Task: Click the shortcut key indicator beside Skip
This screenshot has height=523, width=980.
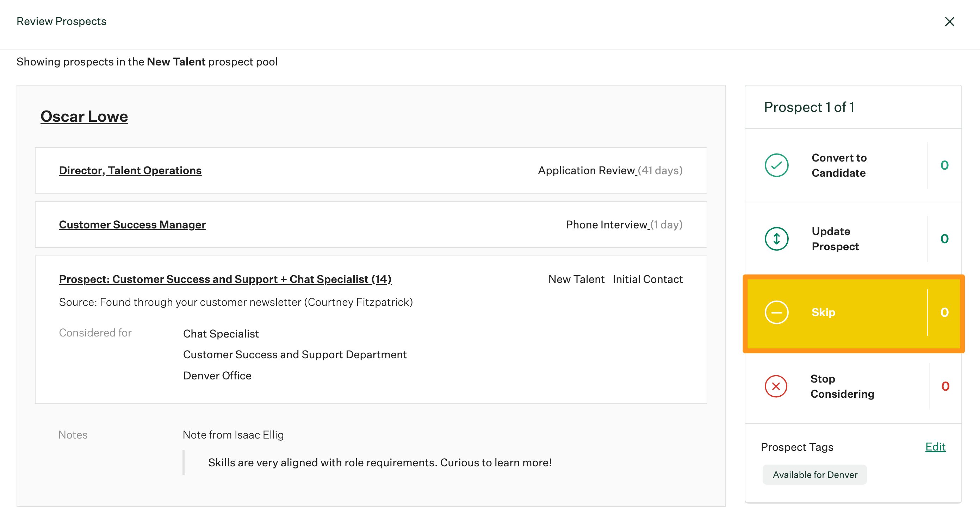Action: point(945,313)
